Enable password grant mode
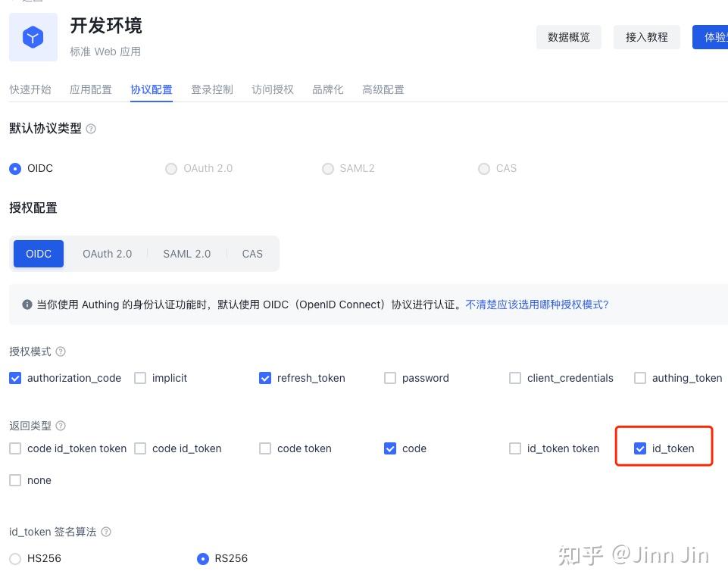Image resolution: width=728 pixels, height=584 pixels. pyautogui.click(x=390, y=378)
